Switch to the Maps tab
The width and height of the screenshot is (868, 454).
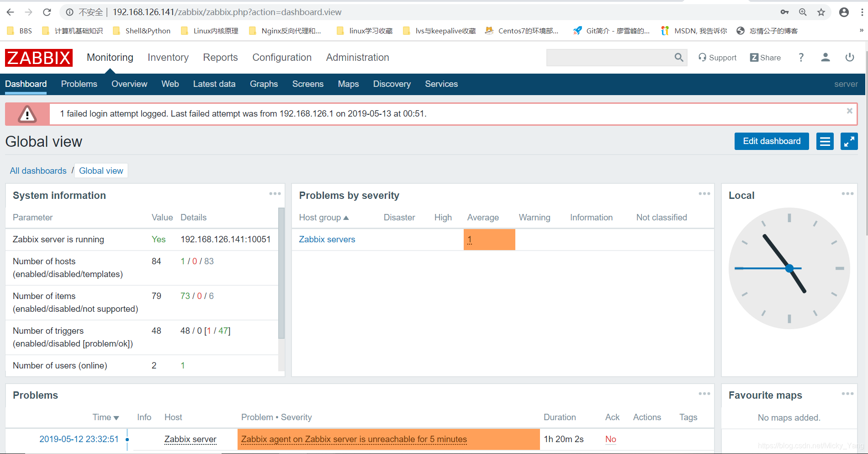(x=348, y=84)
